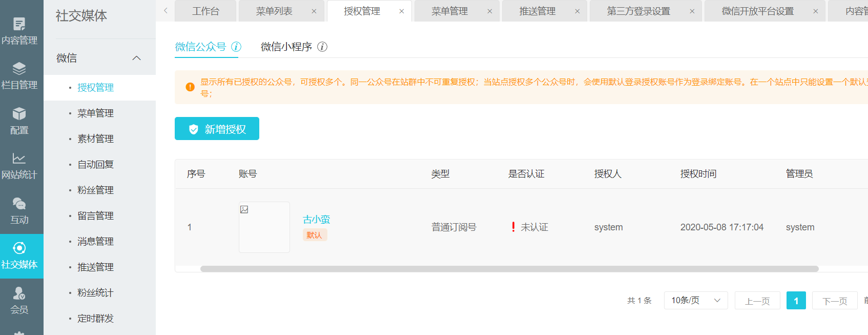The image size is (868, 335).
Task: Open 消息管理 in sidebar menu
Action: tap(95, 242)
